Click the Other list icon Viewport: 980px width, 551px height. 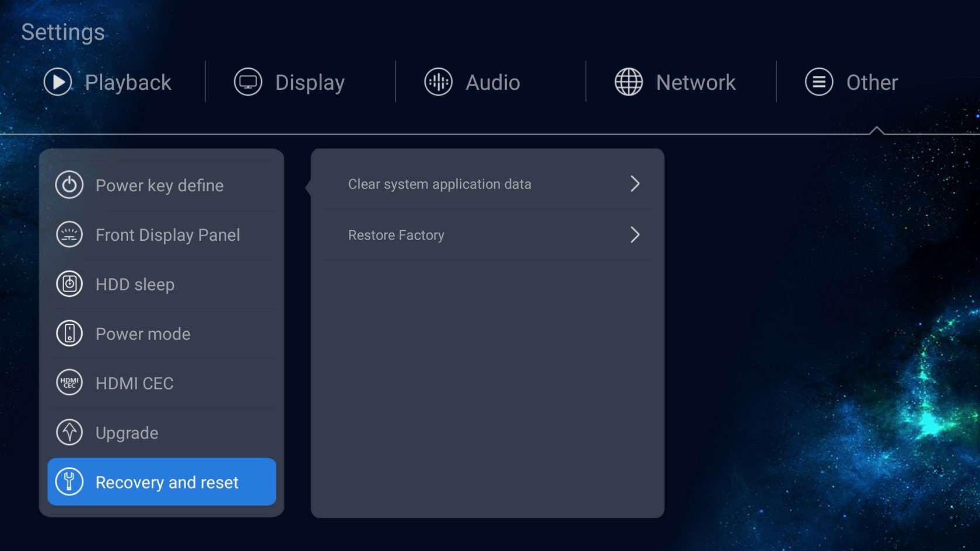tap(819, 82)
